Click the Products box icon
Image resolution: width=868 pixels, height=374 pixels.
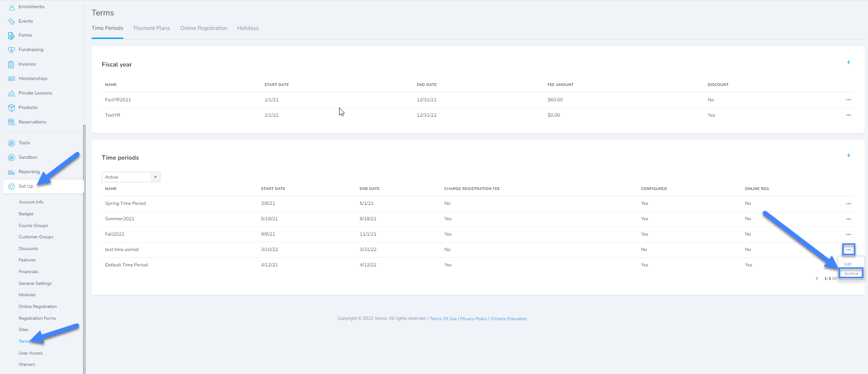pyautogui.click(x=11, y=108)
